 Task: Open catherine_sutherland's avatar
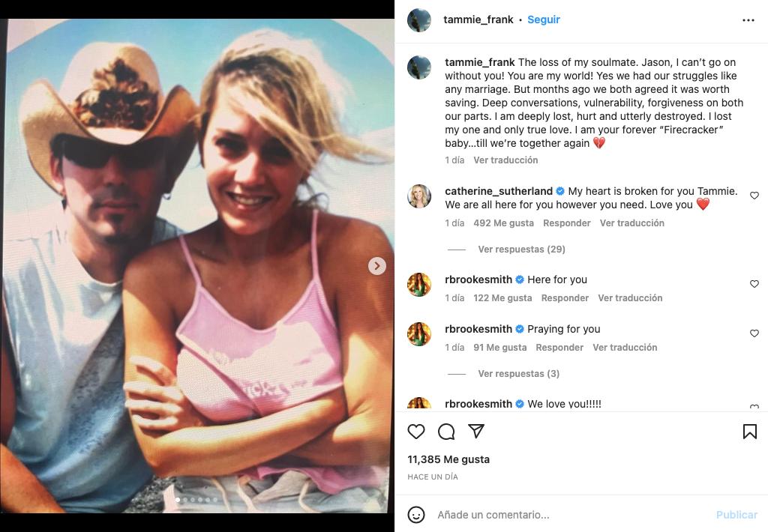click(419, 196)
